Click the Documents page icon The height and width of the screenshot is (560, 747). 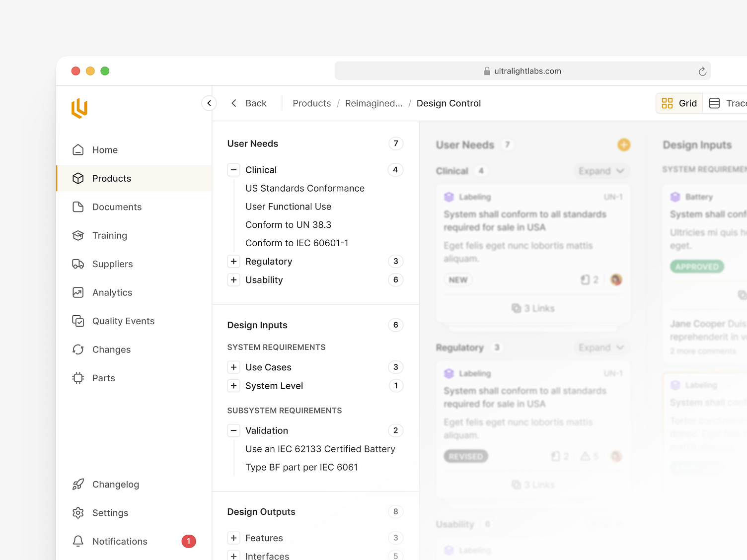[x=78, y=207]
